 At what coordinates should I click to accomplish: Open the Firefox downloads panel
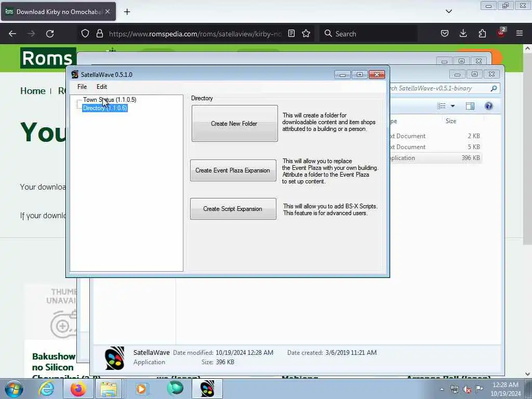click(x=463, y=34)
